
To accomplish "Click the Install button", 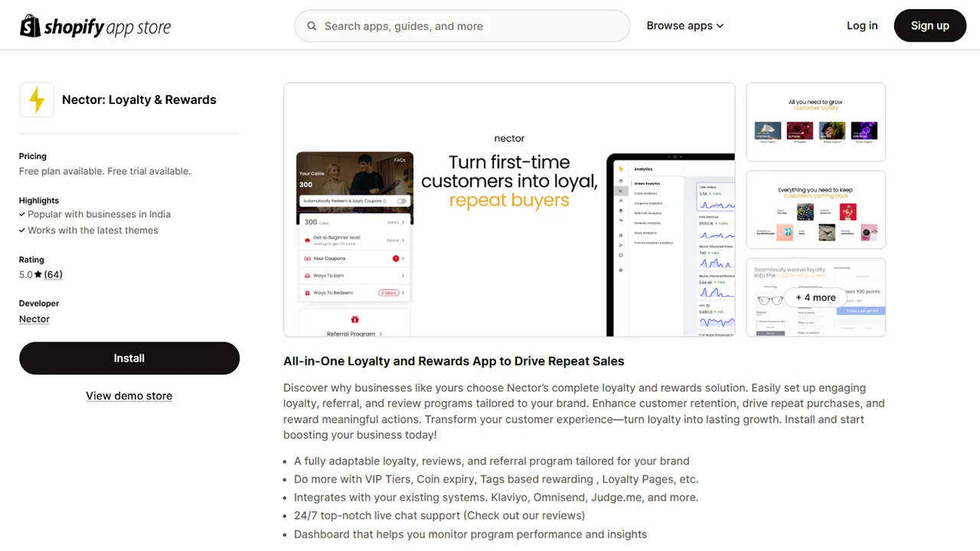I will point(129,358).
